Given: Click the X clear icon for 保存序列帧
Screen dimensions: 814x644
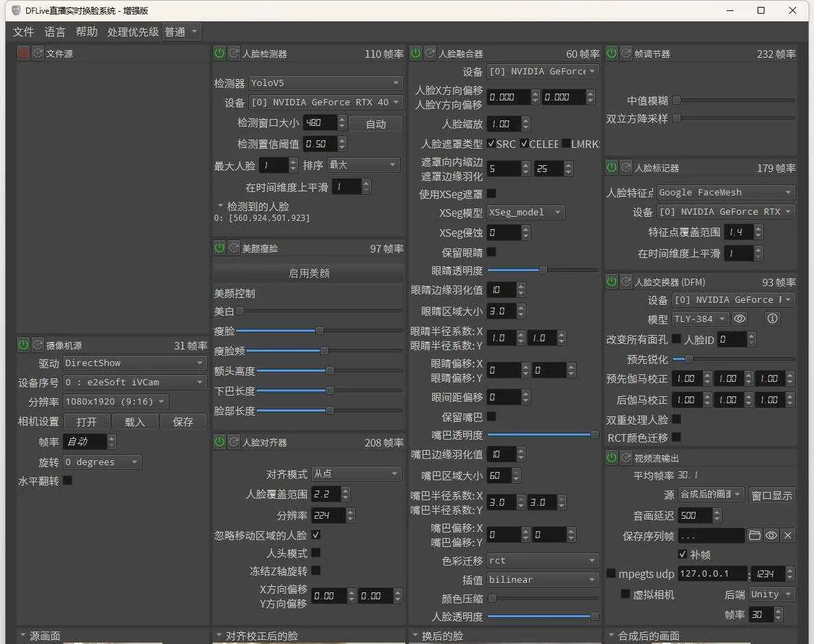Looking at the screenshot, I should coord(786,535).
